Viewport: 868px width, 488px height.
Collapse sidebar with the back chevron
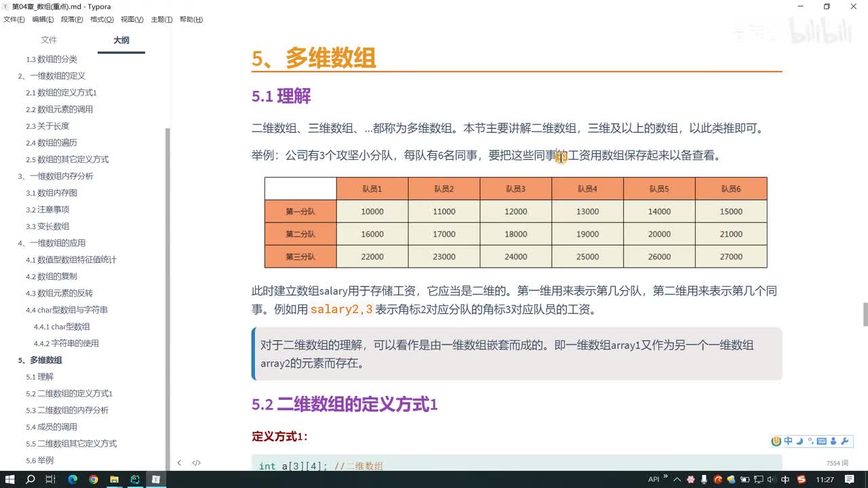pyautogui.click(x=179, y=463)
